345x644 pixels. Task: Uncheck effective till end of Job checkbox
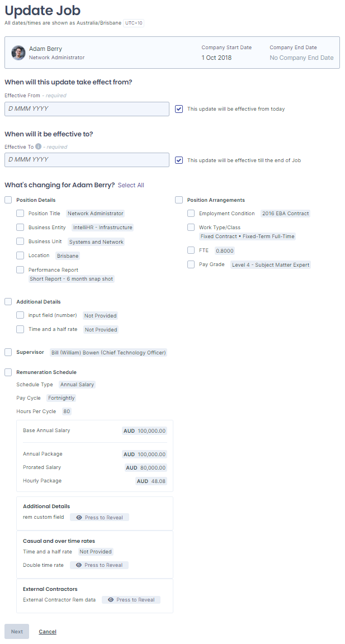click(x=179, y=160)
